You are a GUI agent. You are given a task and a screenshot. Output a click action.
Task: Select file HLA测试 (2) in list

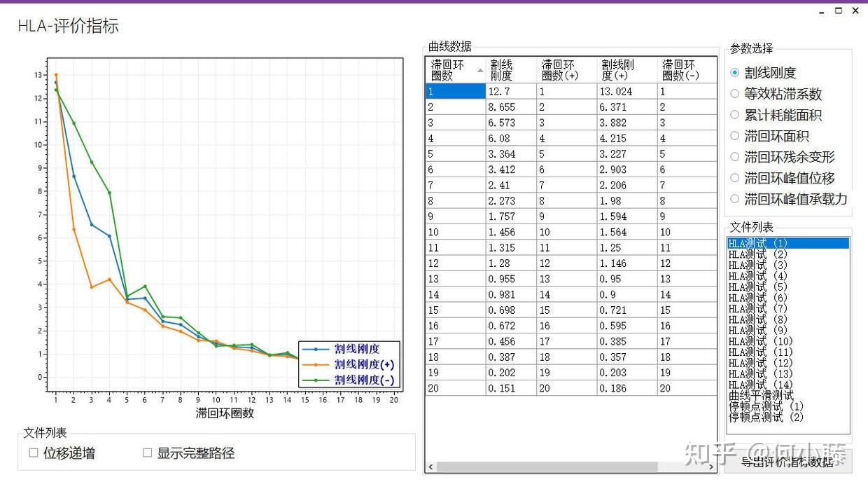coord(788,254)
